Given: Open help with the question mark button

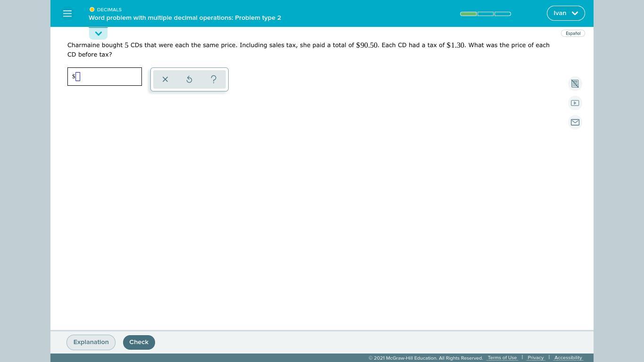Looking at the screenshot, I should pos(214,79).
